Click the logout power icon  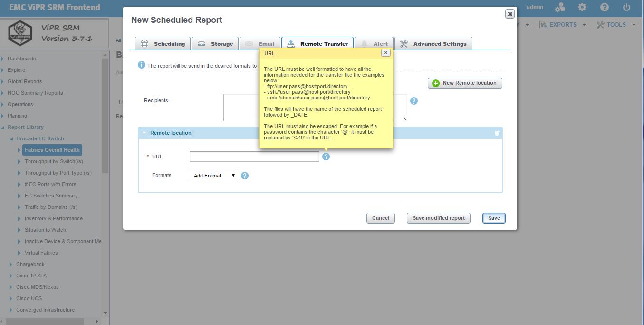pos(626,8)
